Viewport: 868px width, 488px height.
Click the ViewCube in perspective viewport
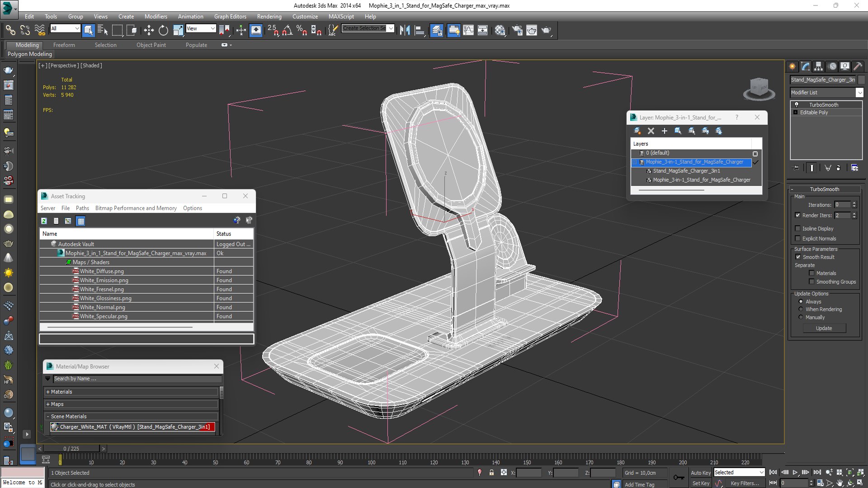(x=759, y=88)
